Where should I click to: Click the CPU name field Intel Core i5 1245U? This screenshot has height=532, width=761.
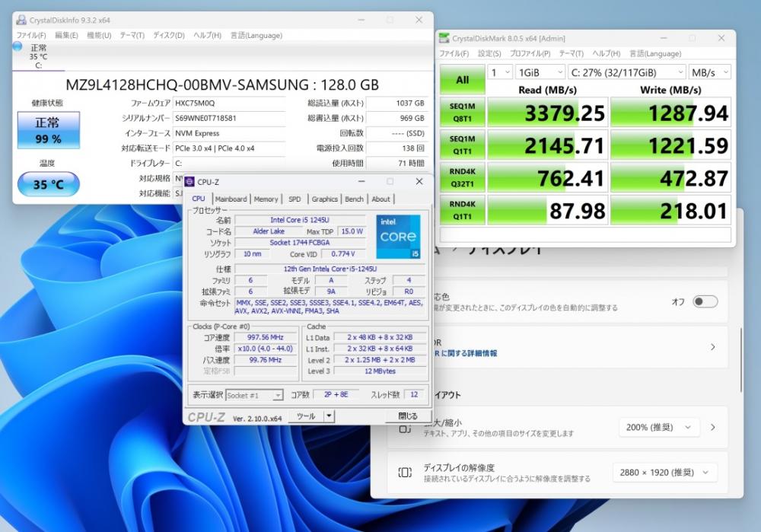pyautogui.click(x=300, y=220)
